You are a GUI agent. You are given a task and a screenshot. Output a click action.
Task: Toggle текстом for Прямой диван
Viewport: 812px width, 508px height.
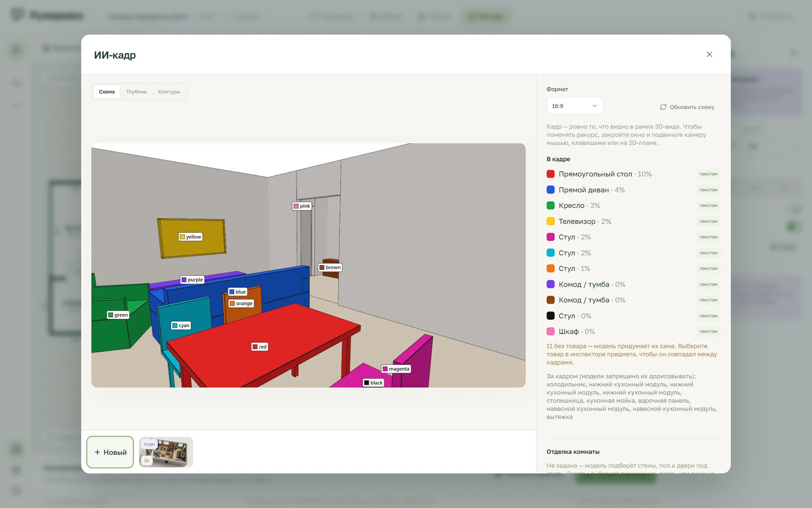pyautogui.click(x=708, y=190)
